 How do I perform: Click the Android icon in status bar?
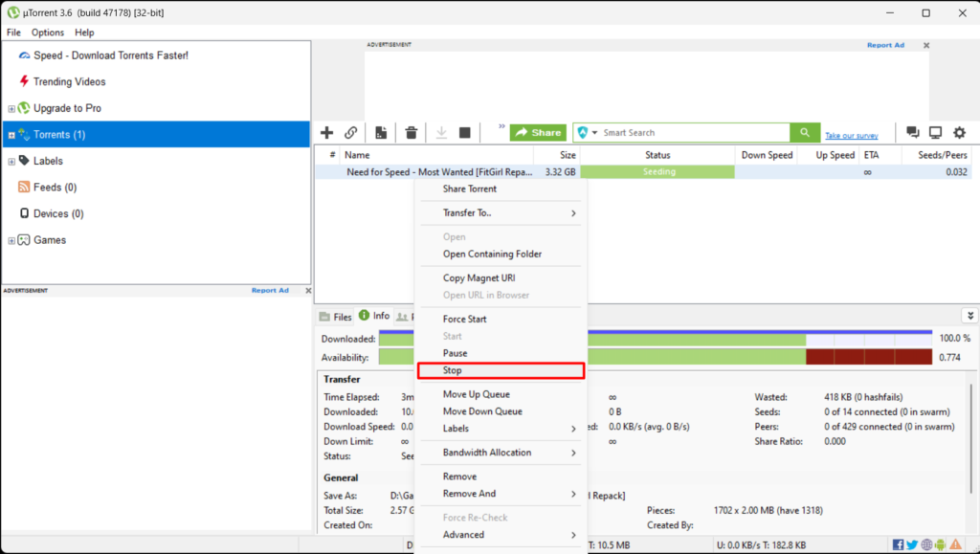coord(942,544)
